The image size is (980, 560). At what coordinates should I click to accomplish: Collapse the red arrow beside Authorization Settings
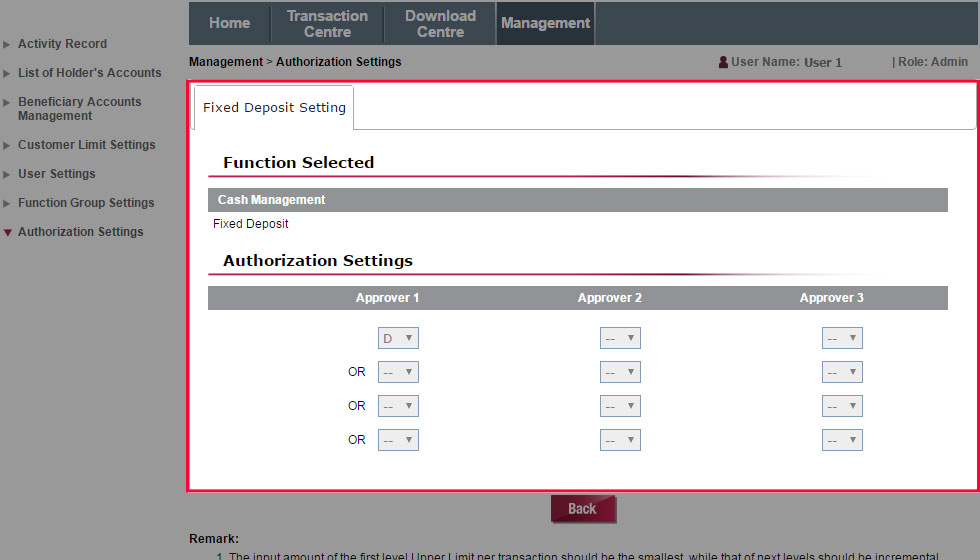click(8, 232)
